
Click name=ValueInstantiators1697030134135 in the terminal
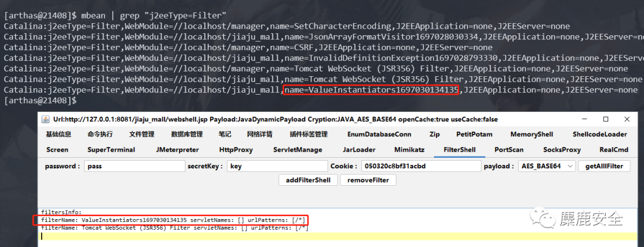pos(371,90)
